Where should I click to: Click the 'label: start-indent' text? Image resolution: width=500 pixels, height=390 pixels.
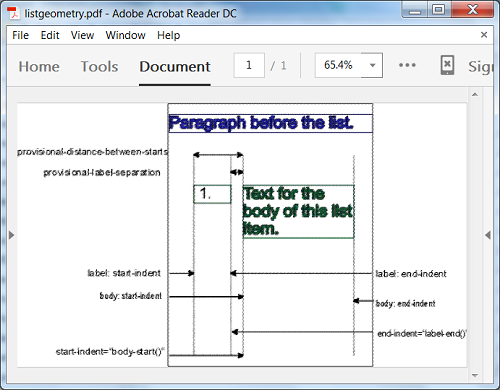(124, 273)
